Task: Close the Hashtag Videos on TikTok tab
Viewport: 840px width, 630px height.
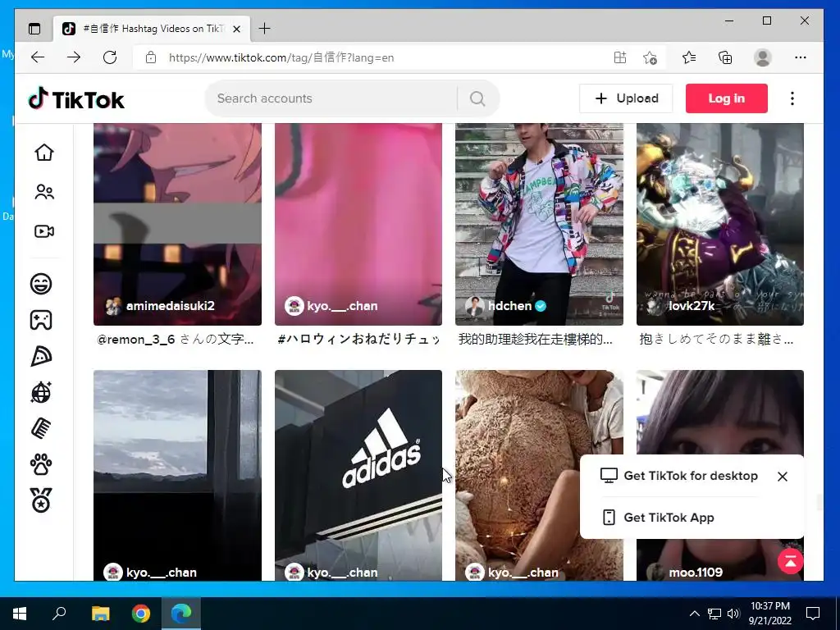Action: (x=237, y=29)
